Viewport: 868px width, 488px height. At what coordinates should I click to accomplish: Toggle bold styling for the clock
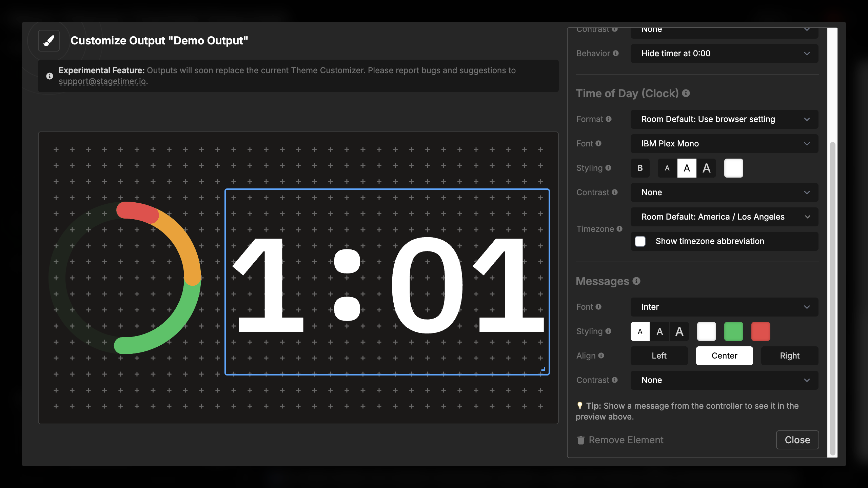pyautogui.click(x=640, y=168)
